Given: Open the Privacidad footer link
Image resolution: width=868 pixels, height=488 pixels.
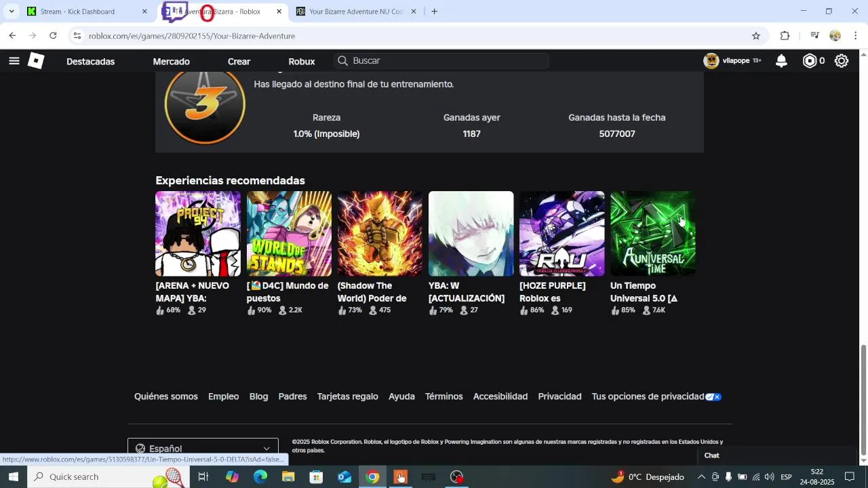Looking at the screenshot, I should [x=559, y=396].
